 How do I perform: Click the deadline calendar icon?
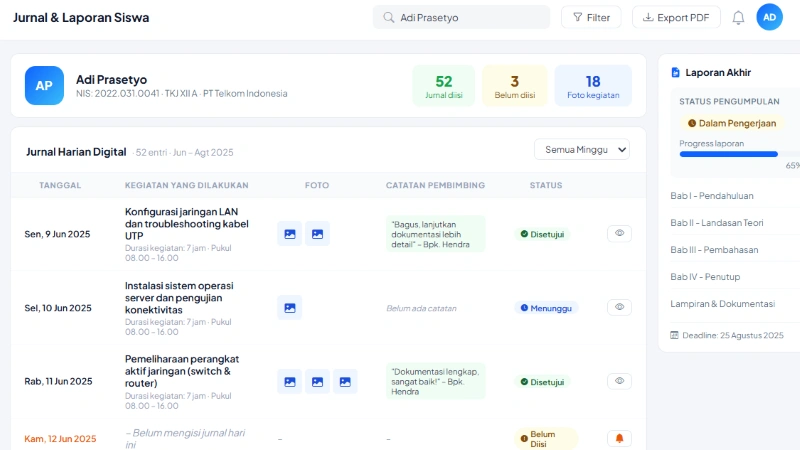tap(674, 335)
